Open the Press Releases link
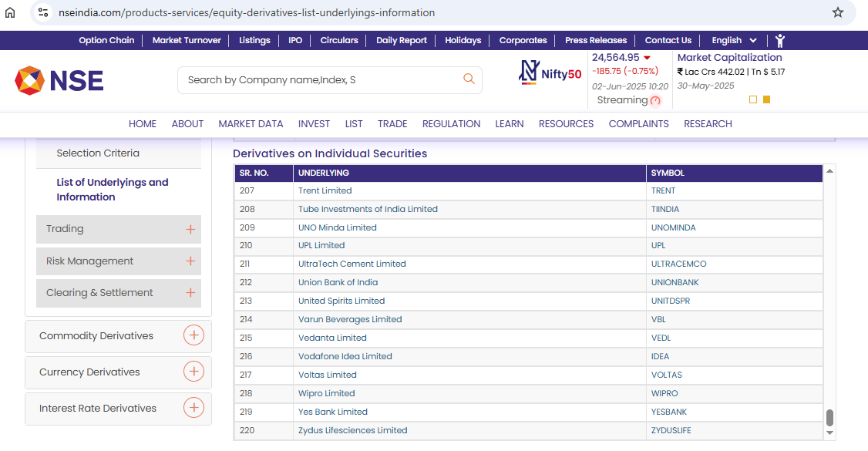This screenshot has height=451, width=868. pos(596,40)
